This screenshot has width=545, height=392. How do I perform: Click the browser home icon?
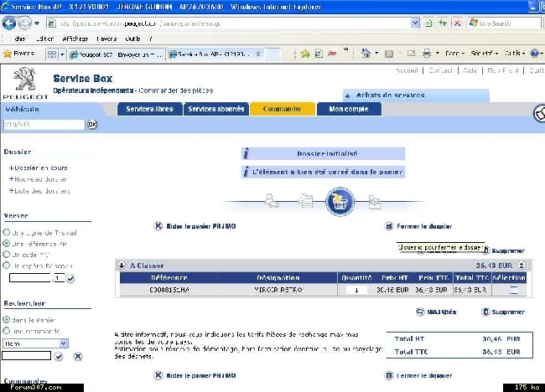tap(366, 53)
